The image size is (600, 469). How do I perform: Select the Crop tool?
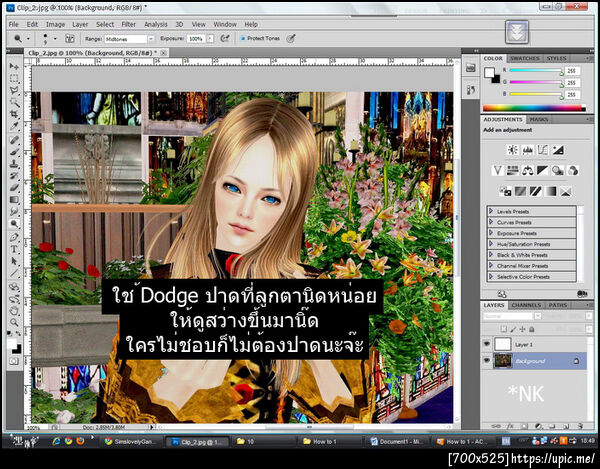(14, 114)
